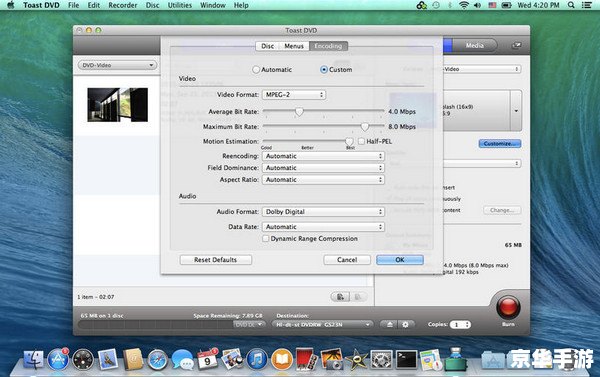
Task: Enable Dynamic Range Compression checkbox
Action: click(265, 238)
